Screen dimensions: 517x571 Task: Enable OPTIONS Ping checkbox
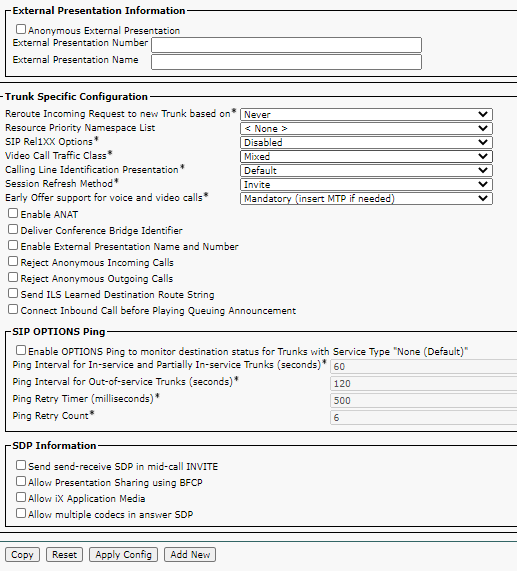coord(21,350)
